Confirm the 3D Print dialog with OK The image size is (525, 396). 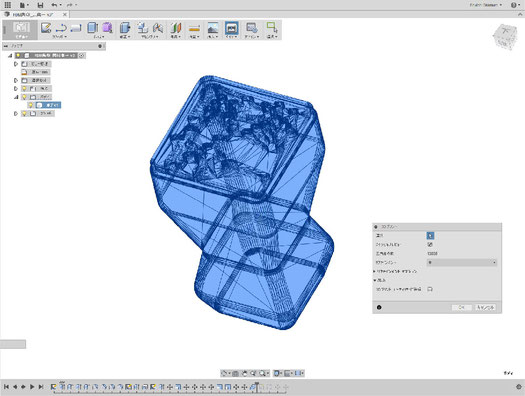click(461, 307)
